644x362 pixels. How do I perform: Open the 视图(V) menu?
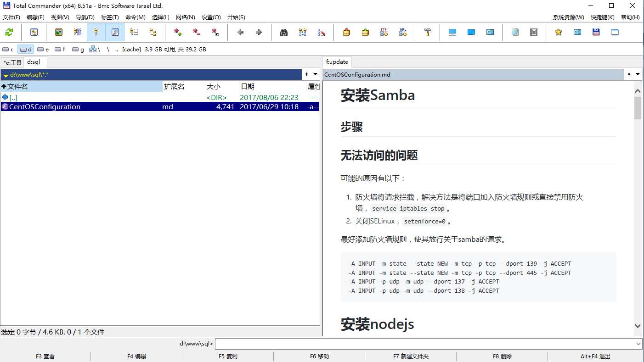click(60, 17)
